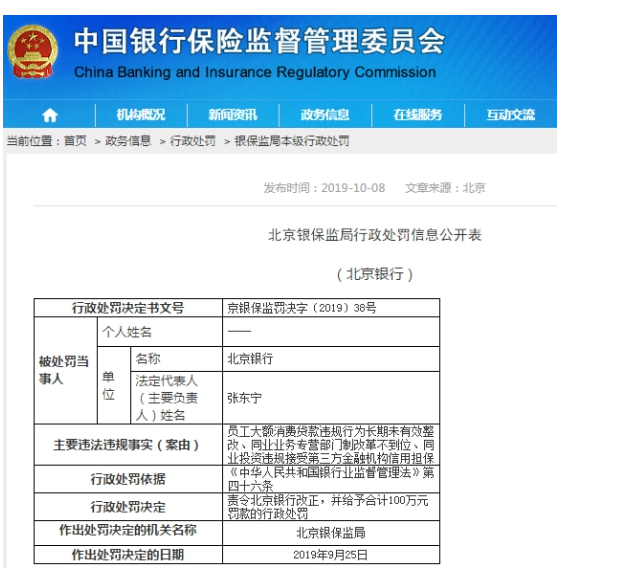
Task: Open the 新闻资讯 menu
Action: tap(233, 115)
